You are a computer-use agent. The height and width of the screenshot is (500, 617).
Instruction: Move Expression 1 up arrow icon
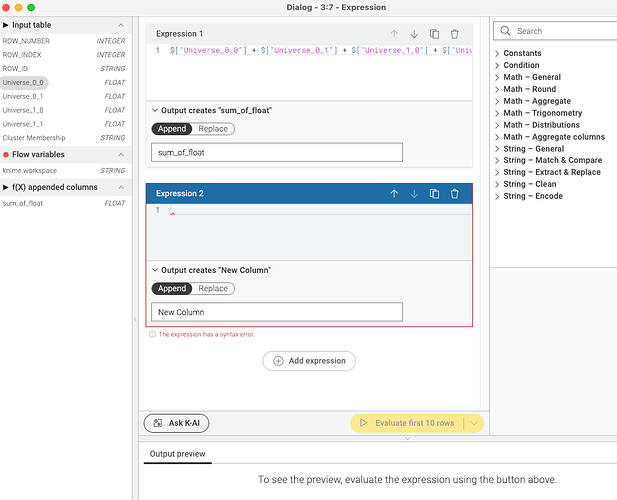[394, 34]
